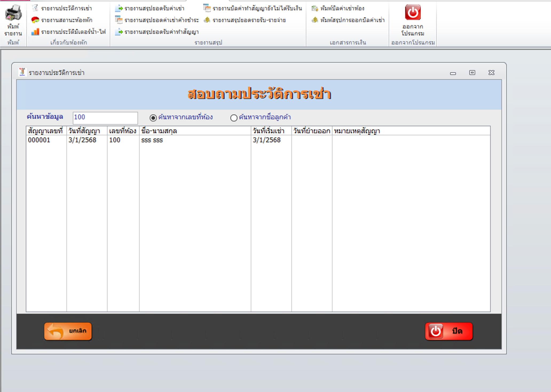Open รายงานบิลค่าทำสัญญายังไม่ได้รับเงิน icon
Screen dimensions: 551x392
(x=207, y=8)
